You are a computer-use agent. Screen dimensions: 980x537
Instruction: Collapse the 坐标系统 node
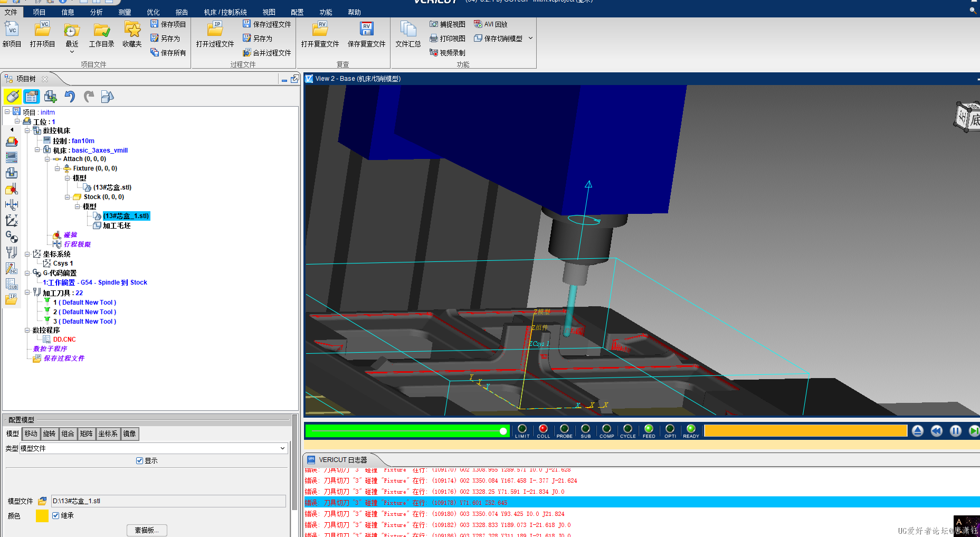(x=27, y=254)
